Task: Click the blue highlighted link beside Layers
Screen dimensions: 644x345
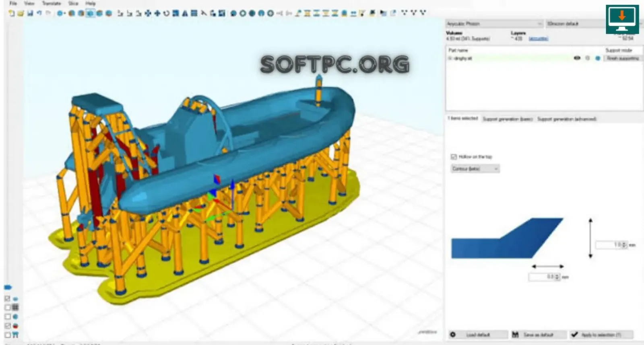Action: (x=538, y=39)
